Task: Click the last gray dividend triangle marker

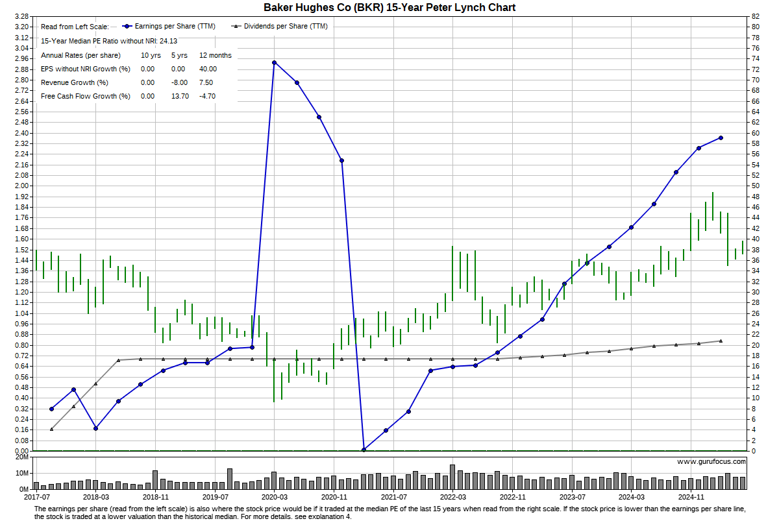Action: 721,341
